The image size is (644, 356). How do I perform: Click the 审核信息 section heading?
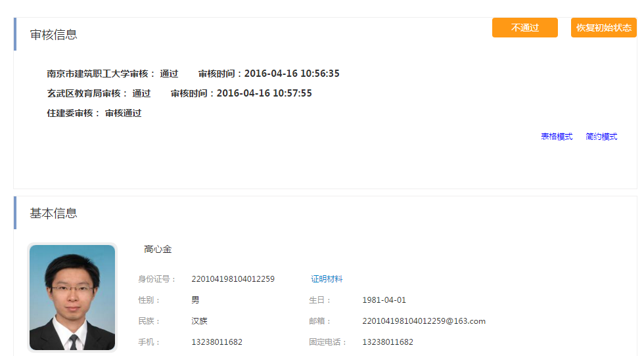54,35
